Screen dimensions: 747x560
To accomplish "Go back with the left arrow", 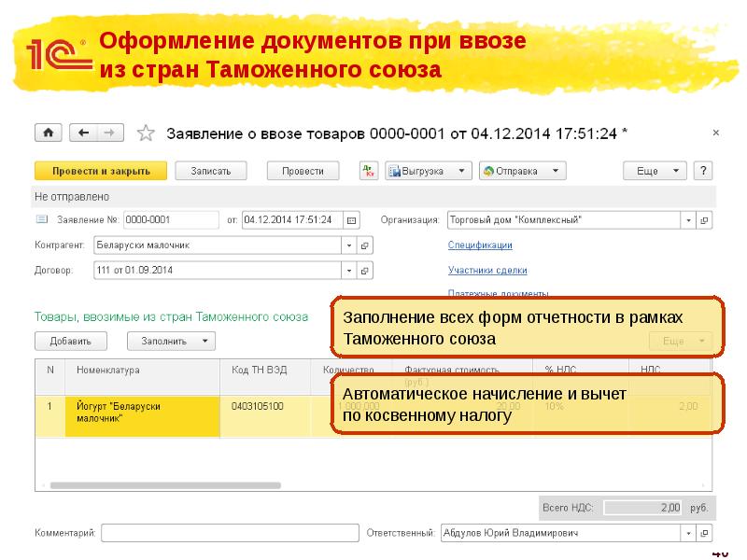I will point(85,133).
